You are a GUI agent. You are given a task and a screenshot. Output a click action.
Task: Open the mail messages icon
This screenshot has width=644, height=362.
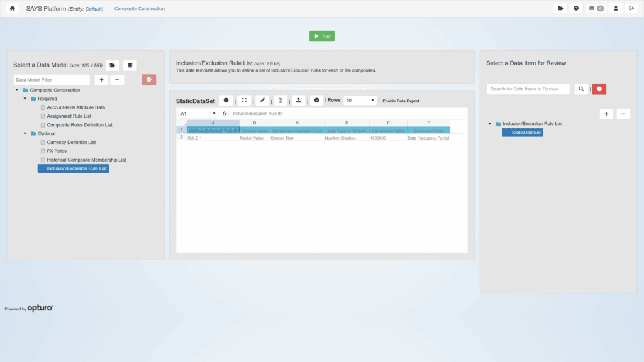pos(595,9)
